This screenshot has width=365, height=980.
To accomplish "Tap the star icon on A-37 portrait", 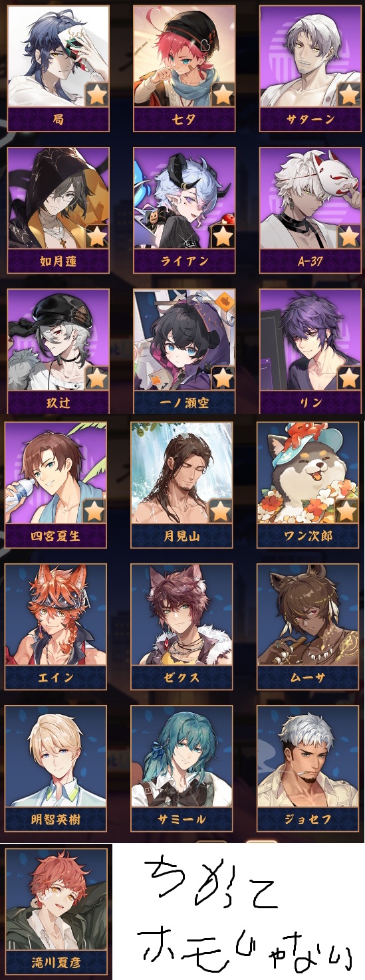I will (349, 236).
